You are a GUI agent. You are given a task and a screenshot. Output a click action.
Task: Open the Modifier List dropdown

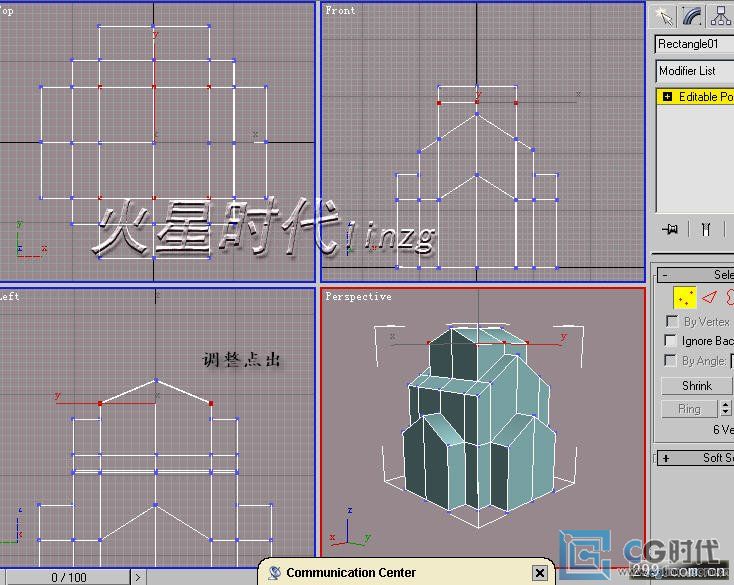(695, 71)
